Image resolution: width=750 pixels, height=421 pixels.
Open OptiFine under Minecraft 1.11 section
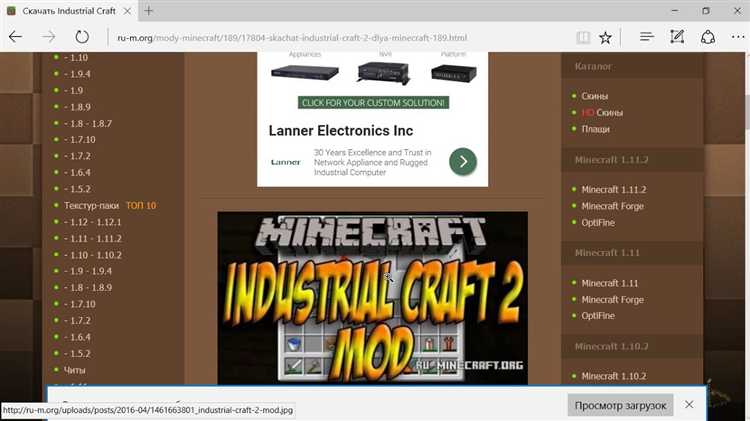click(x=598, y=316)
